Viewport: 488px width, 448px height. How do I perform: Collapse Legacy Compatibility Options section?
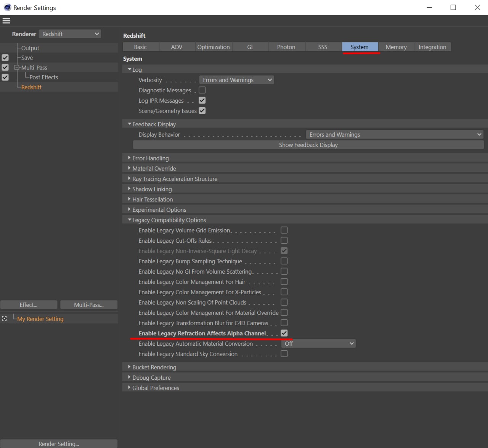click(130, 220)
